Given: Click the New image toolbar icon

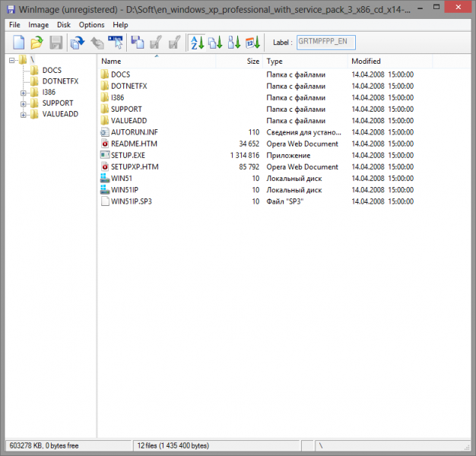Looking at the screenshot, I should [18, 42].
